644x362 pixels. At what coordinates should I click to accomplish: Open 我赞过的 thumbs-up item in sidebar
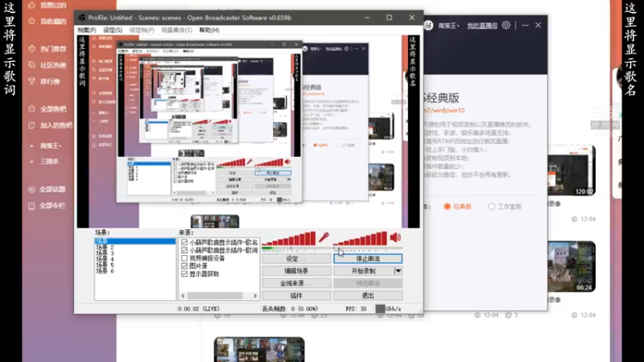click(47, 6)
